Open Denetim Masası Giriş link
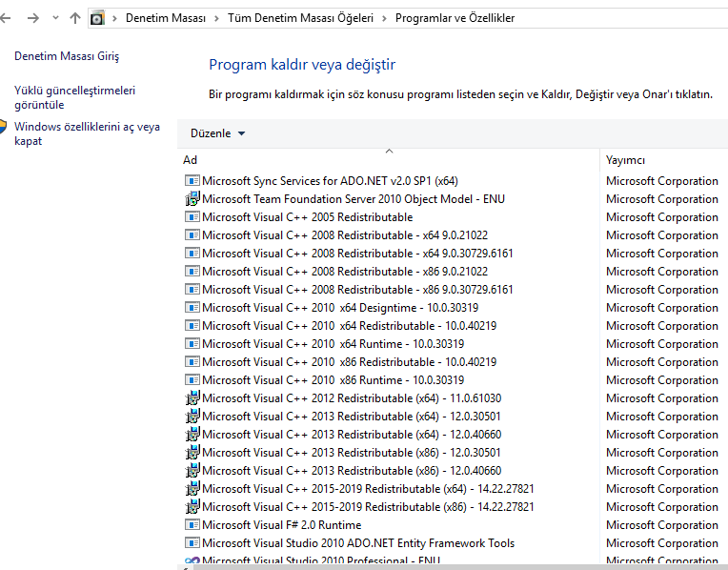The height and width of the screenshot is (570, 728). (x=67, y=56)
